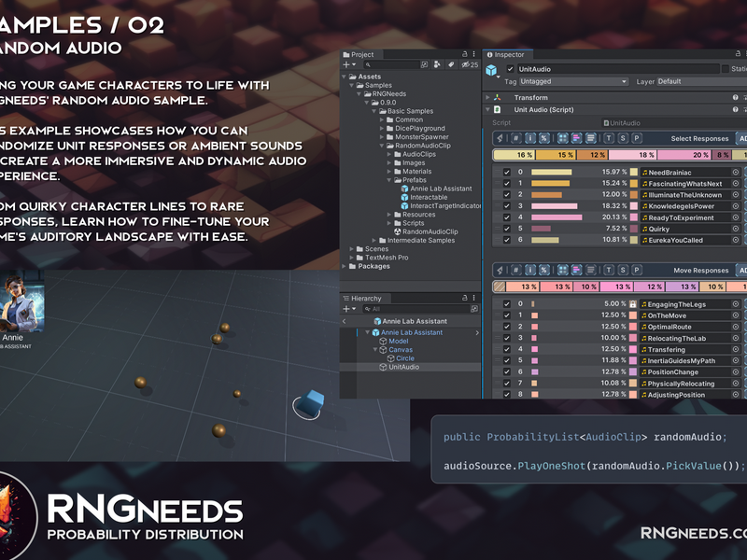Collapse the Unit Audio (Script) component
The height and width of the screenshot is (560, 747).
(x=487, y=109)
